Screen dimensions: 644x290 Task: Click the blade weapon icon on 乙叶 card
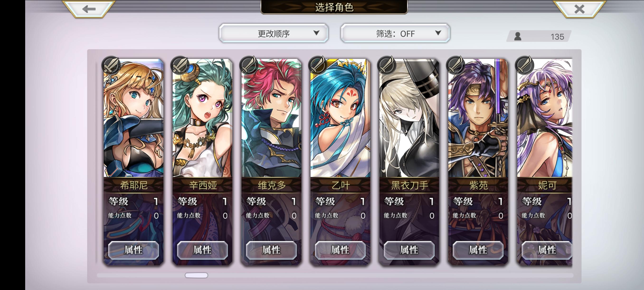point(318,66)
